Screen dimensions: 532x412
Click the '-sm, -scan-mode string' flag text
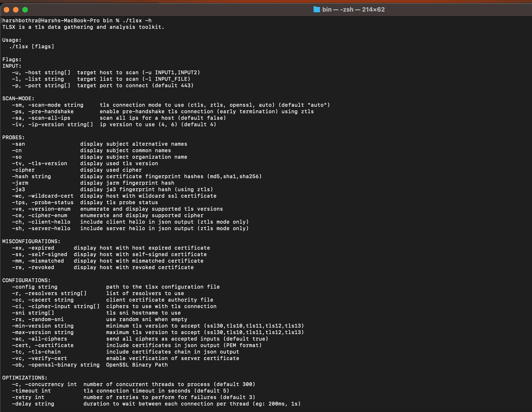click(48, 105)
